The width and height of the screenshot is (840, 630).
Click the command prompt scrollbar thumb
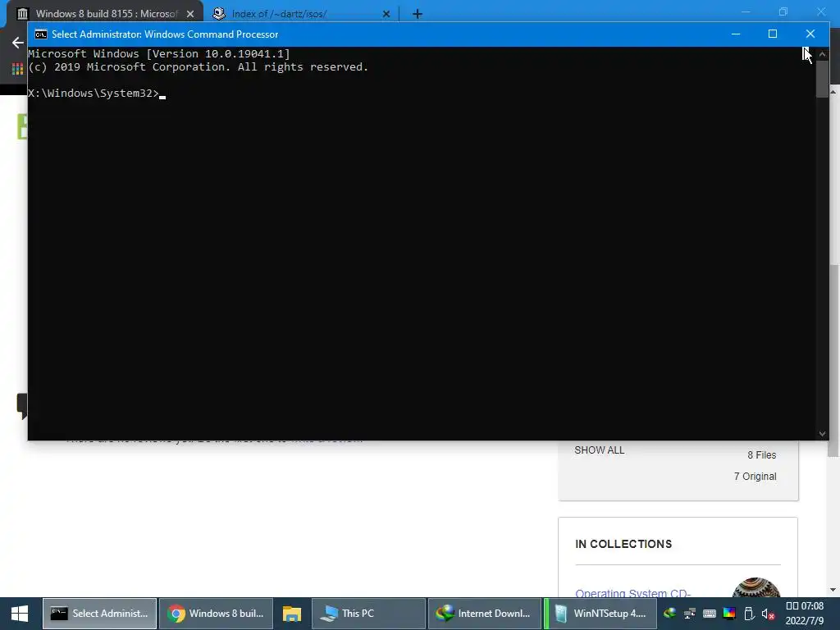pos(822,80)
